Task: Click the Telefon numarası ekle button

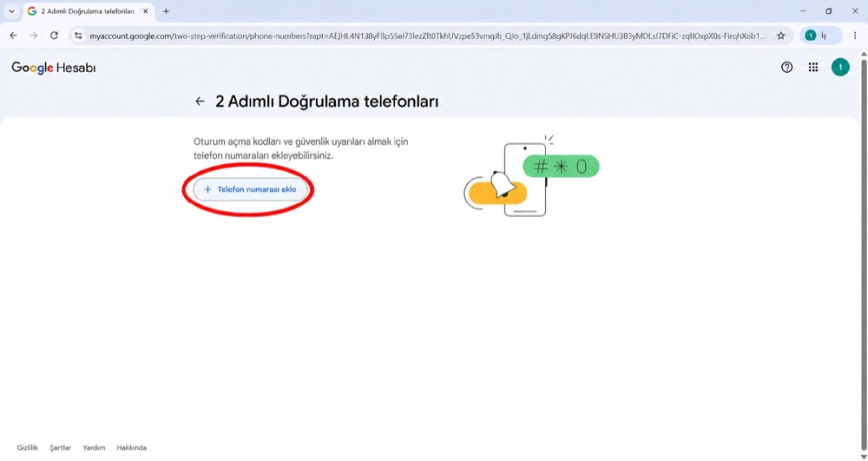Action: (250, 189)
